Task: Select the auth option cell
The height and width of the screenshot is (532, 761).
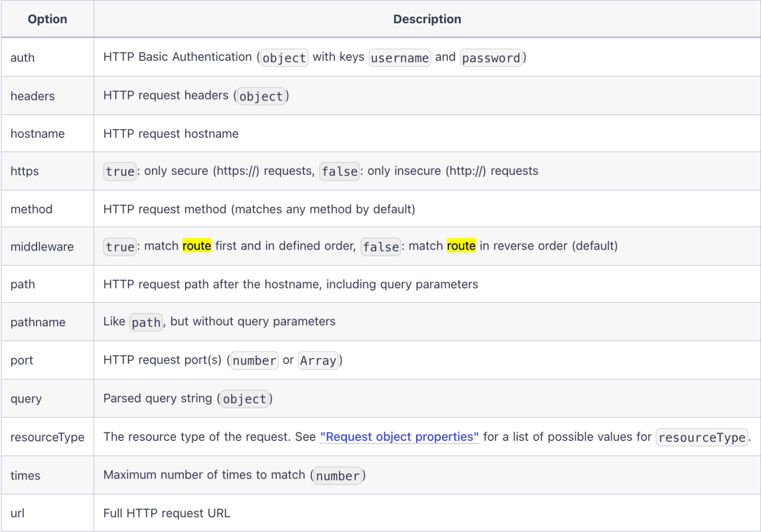Action: pos(23,57)
